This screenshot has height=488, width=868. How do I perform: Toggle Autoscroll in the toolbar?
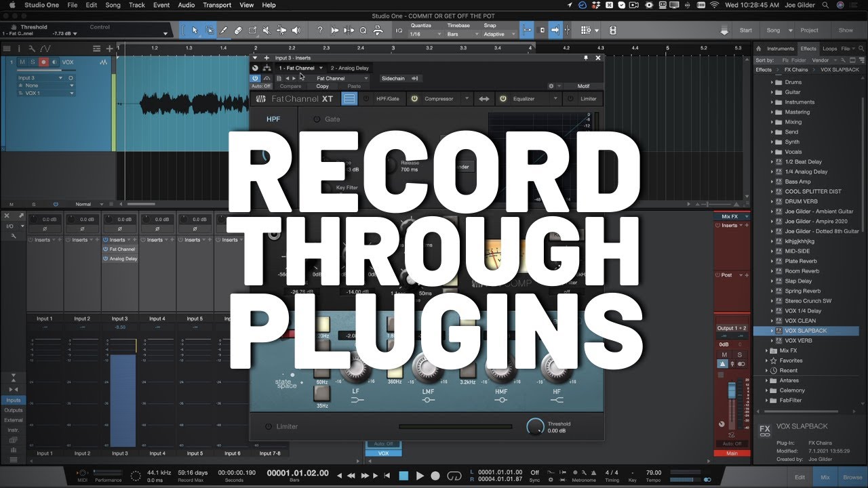[x=554, y=30]
